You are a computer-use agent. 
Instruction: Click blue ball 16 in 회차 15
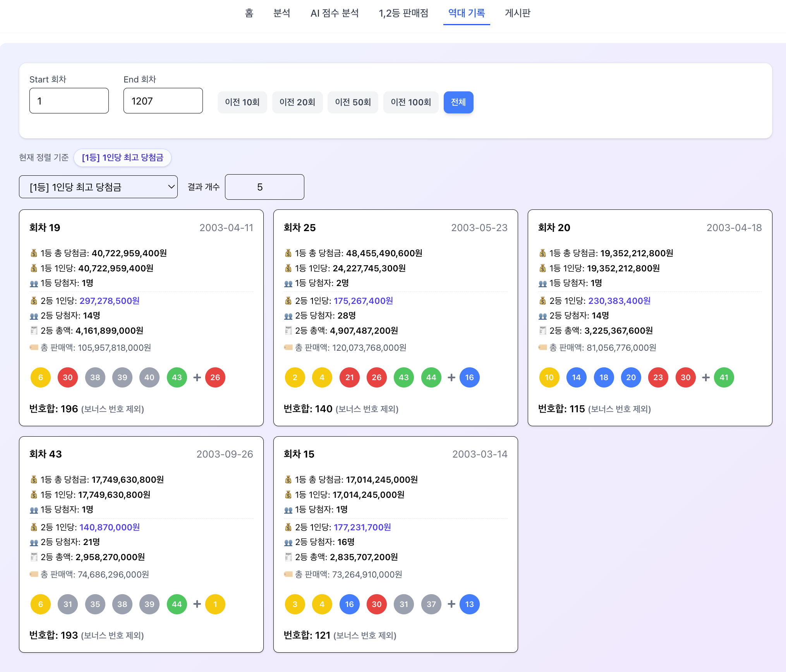[350, 604]
